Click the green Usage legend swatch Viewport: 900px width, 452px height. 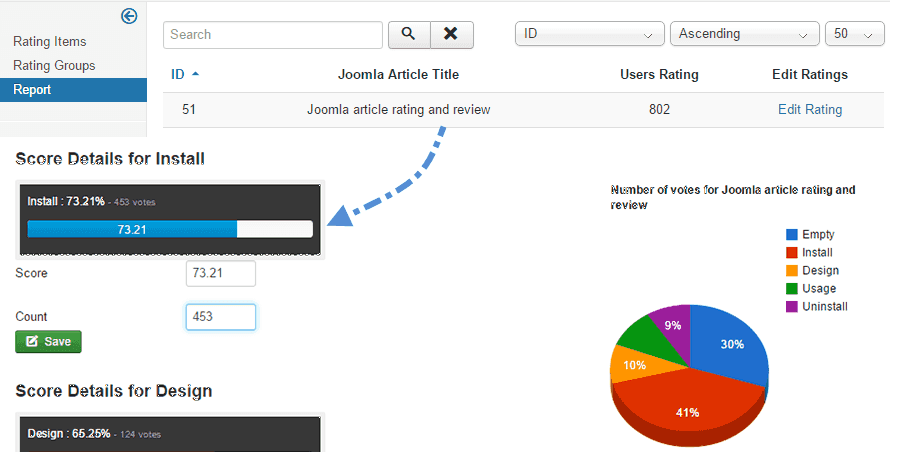791,288
